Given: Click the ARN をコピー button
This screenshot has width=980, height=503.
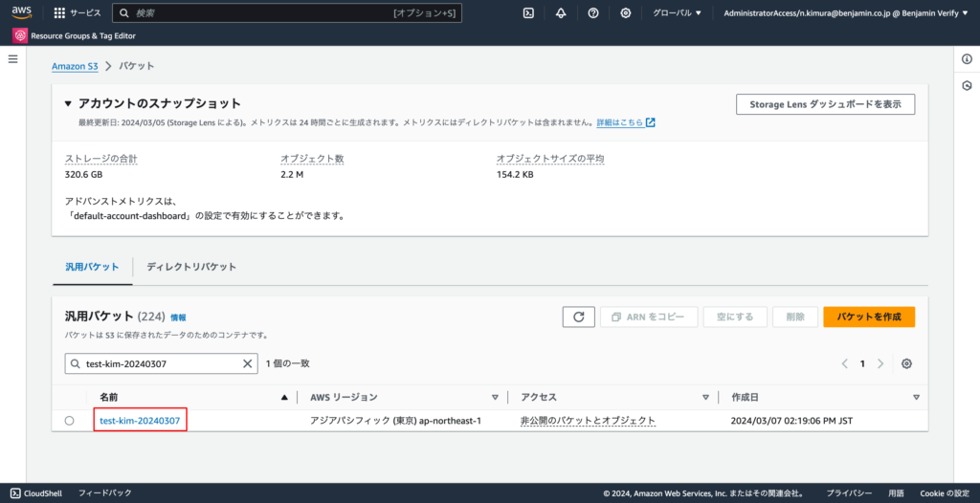Looking at the screenshot, I should coord(649,317).
